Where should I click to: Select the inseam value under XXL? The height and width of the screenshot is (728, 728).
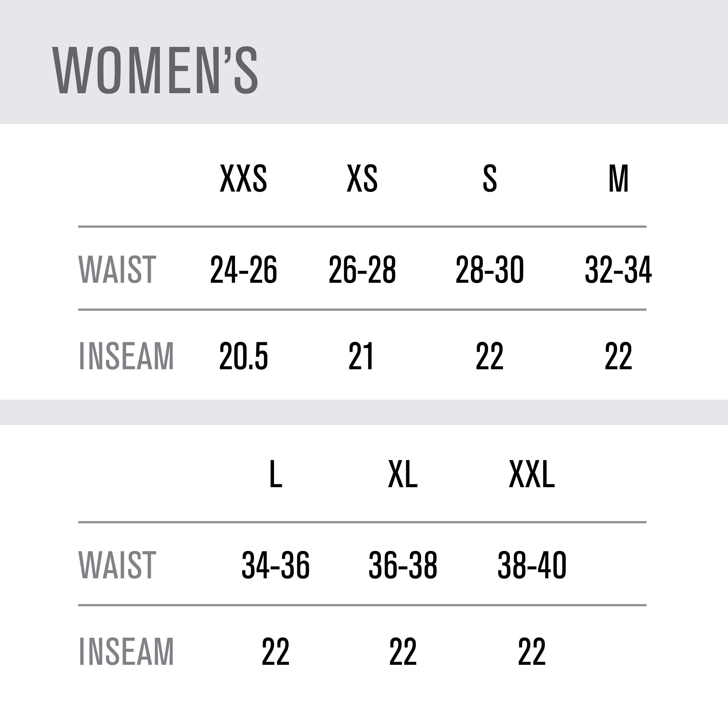click(x=532, y=651)
